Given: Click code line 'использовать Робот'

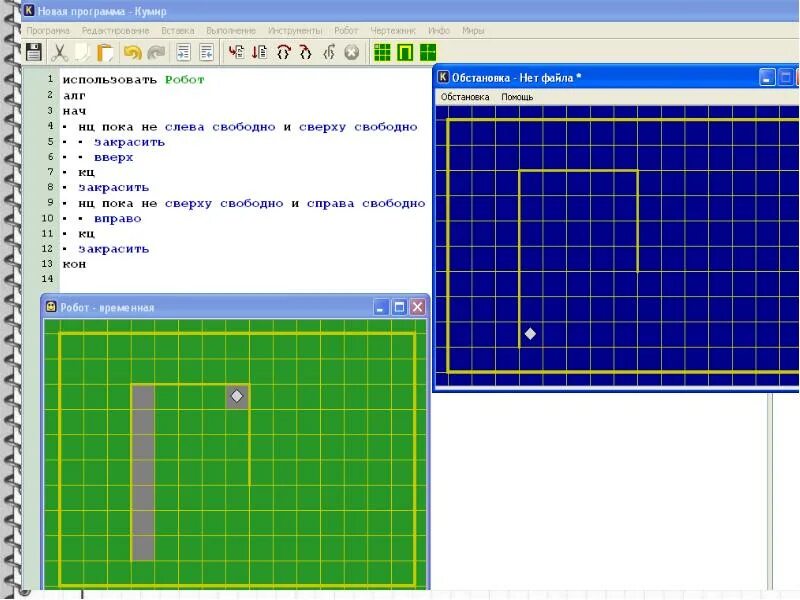Looking at the screenshot, I should [133, 80].
